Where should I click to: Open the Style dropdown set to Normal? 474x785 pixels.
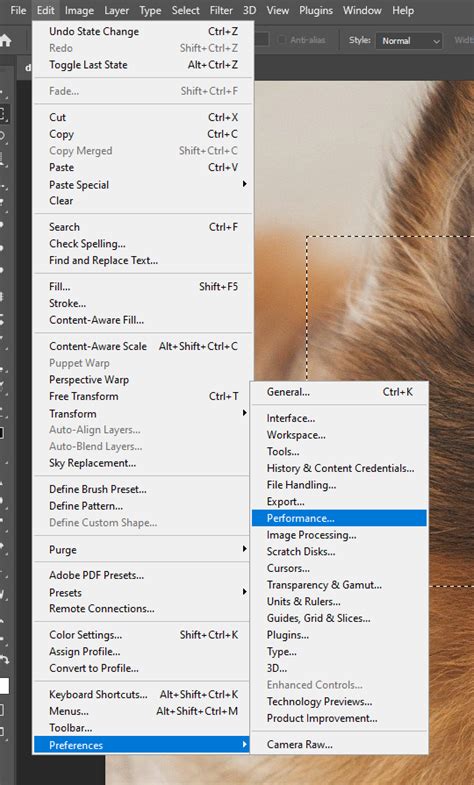coord(409,41)
